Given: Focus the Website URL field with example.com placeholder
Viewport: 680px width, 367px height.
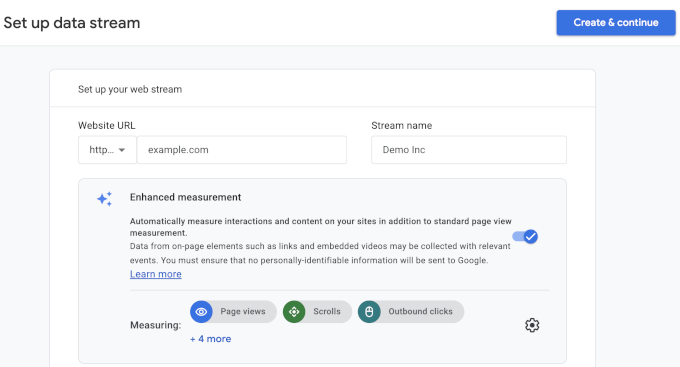Looking at the screenshot, I should pos(242,150).
